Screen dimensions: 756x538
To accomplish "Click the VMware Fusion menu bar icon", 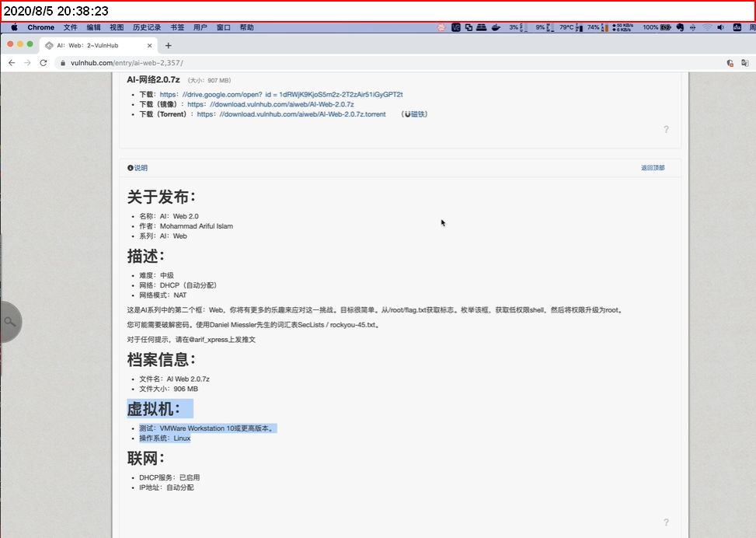I will 455,27.
